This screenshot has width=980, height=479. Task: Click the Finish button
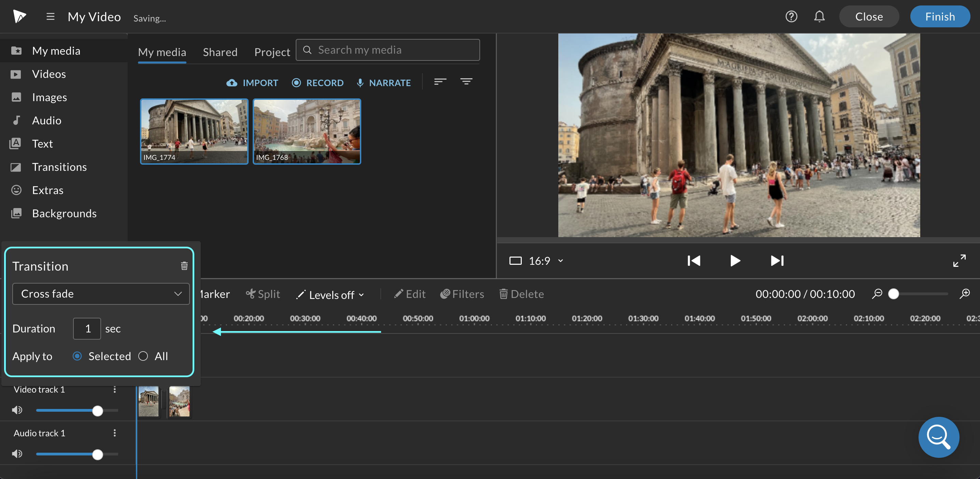click(939, 16)
